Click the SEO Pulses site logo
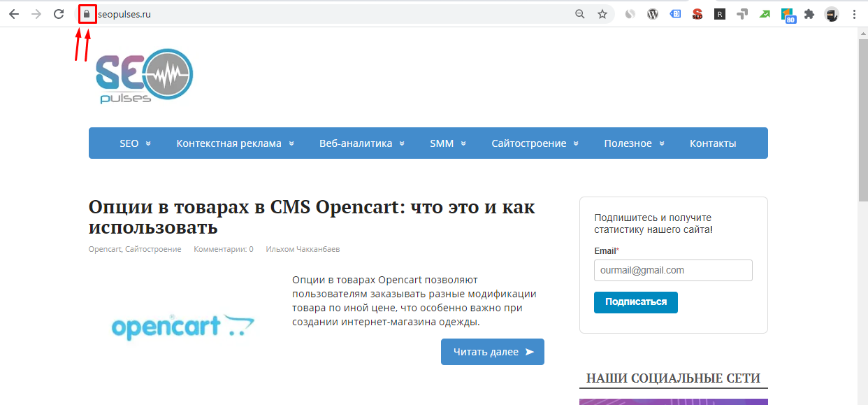Viewport: 868px width, 405px height. point(144,77)
